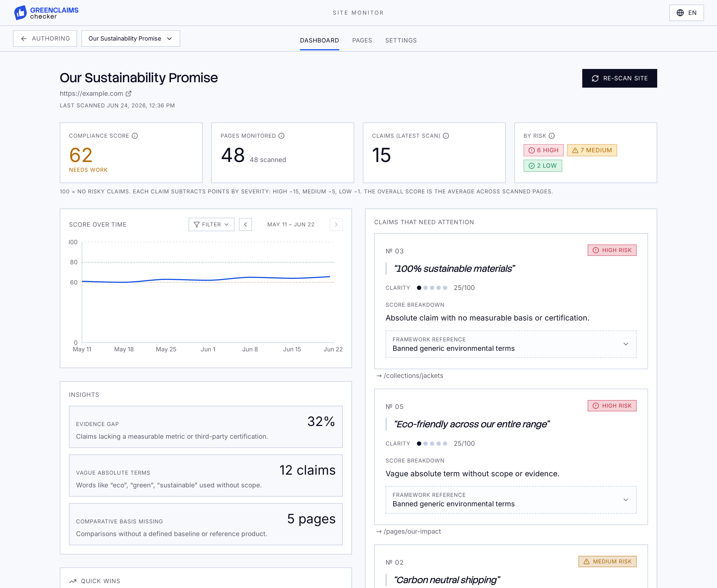Click the 32% evidence gap value
This screenshot has height=588, width=717.
(x=321, y=422)
